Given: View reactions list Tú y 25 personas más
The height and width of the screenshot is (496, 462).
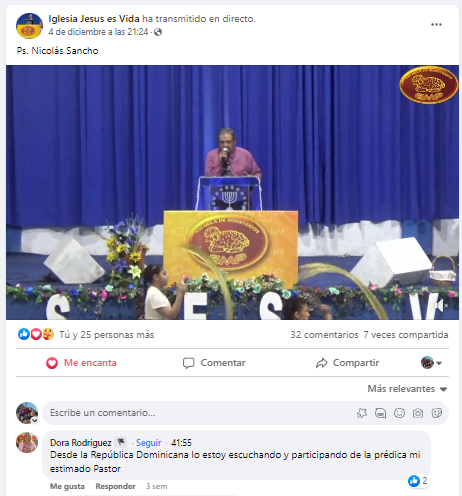Looking at the screenshot, I should 107,335.
